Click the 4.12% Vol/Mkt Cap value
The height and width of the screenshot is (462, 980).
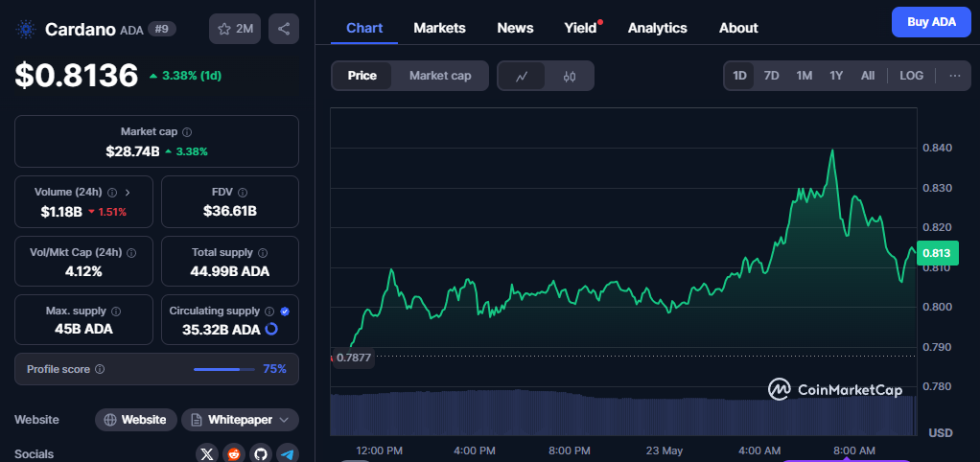[83, 271]
